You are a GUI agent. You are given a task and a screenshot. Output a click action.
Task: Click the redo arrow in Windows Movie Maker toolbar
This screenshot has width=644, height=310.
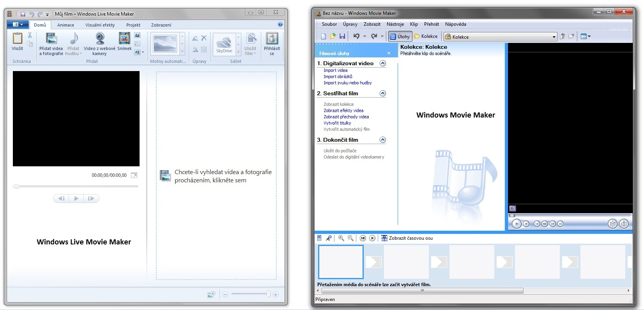(x=374, y=36)
